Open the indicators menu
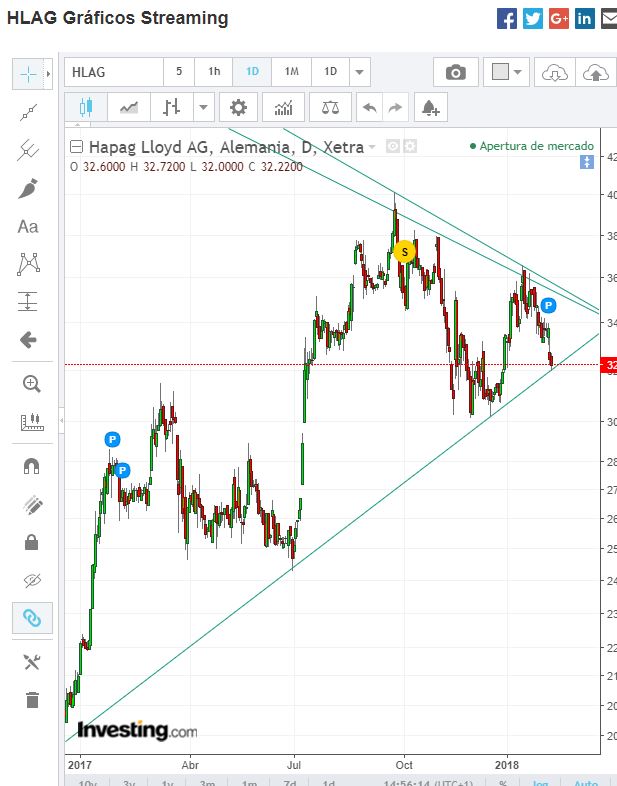This screenshot has height=786, width=617. [283, 107]
